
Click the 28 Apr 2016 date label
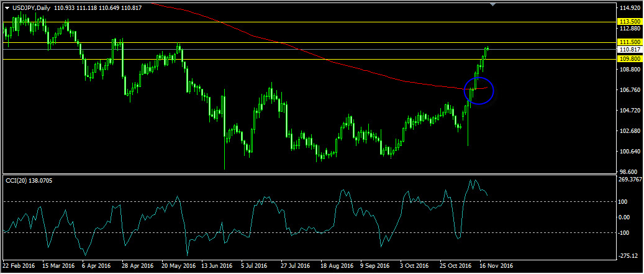click(x=137, y=266)
